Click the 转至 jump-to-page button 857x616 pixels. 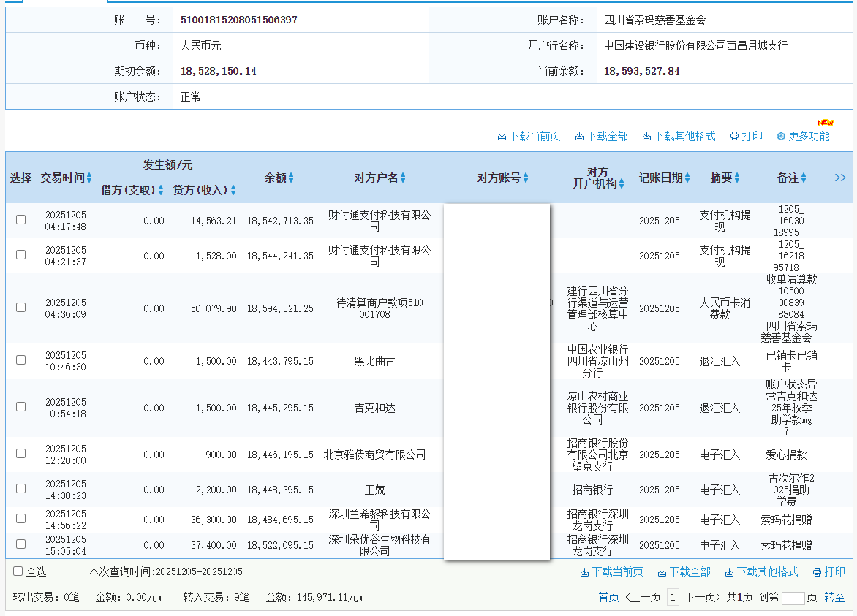(834, 597)
